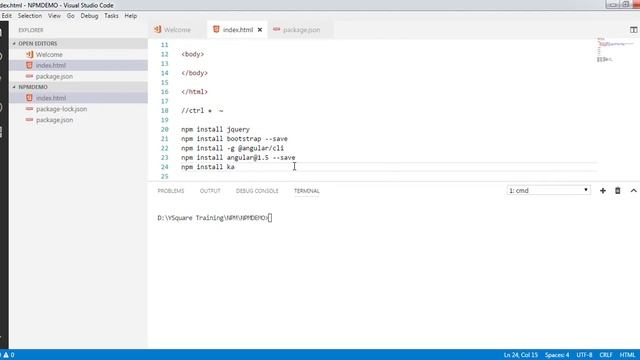Image resolution: width=640 pixels, height=360 pixels.
Task: Click the HTML file icon on index.html tab
Action: [x=216, y=29]
